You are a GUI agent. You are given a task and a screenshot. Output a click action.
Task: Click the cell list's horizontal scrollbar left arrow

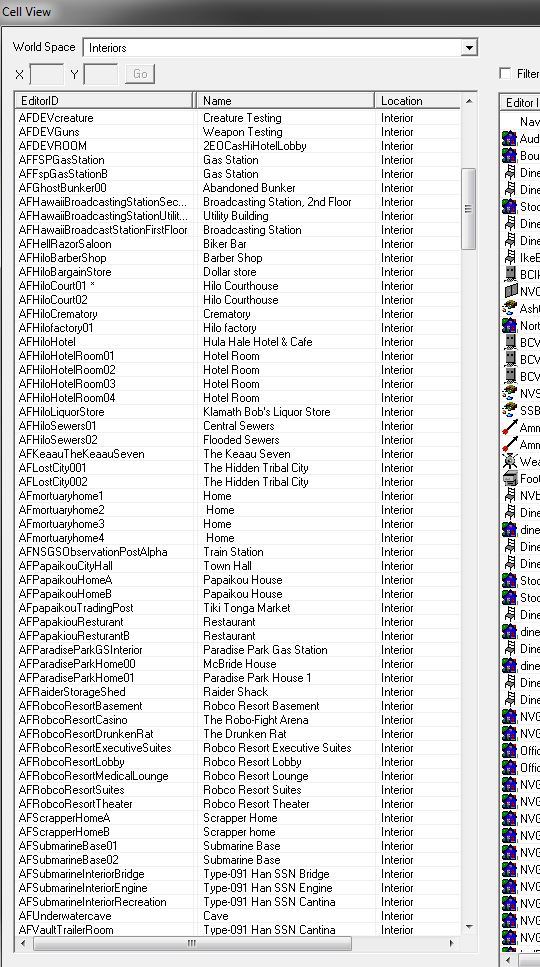(x=23, y=944)
